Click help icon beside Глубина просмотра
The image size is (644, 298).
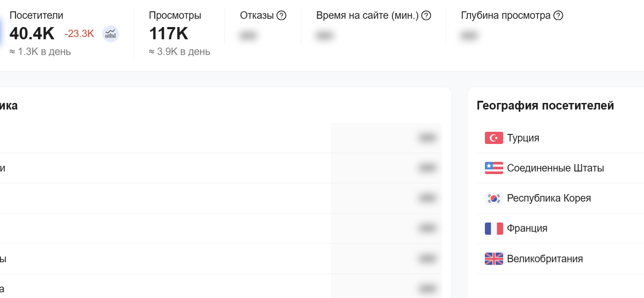[x=558, y=16]
